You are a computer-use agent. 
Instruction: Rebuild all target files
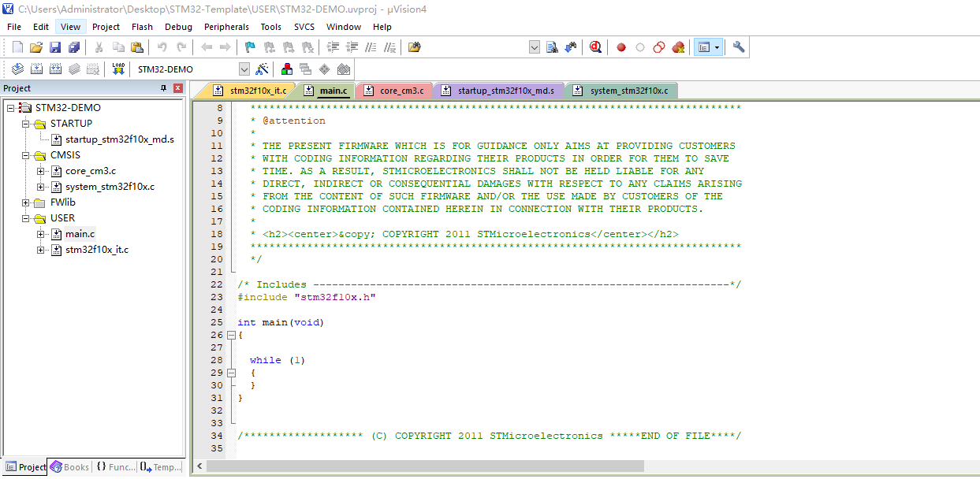click(55, 69)
